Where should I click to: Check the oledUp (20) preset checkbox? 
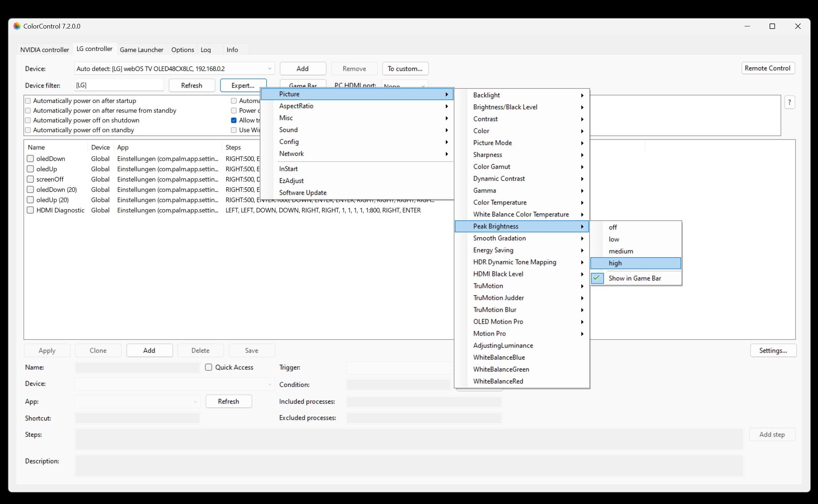pyautogui.click(x=30, y=200)
